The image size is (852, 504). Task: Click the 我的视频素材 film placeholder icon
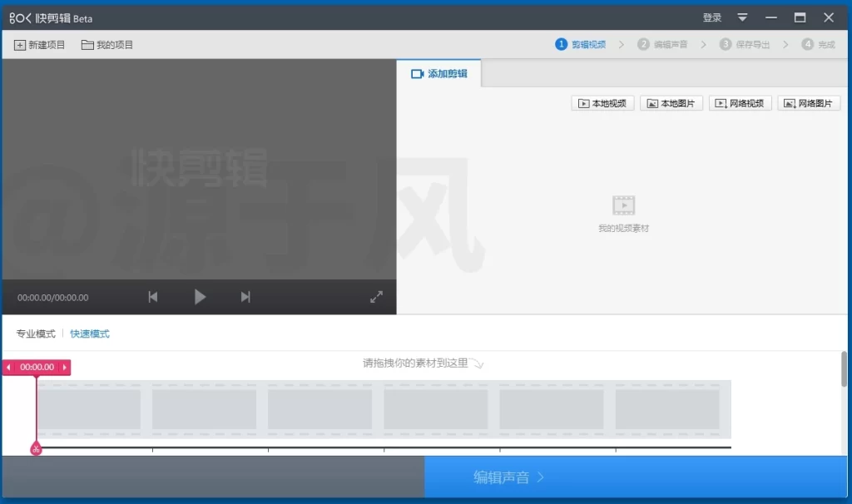[624, 205]
